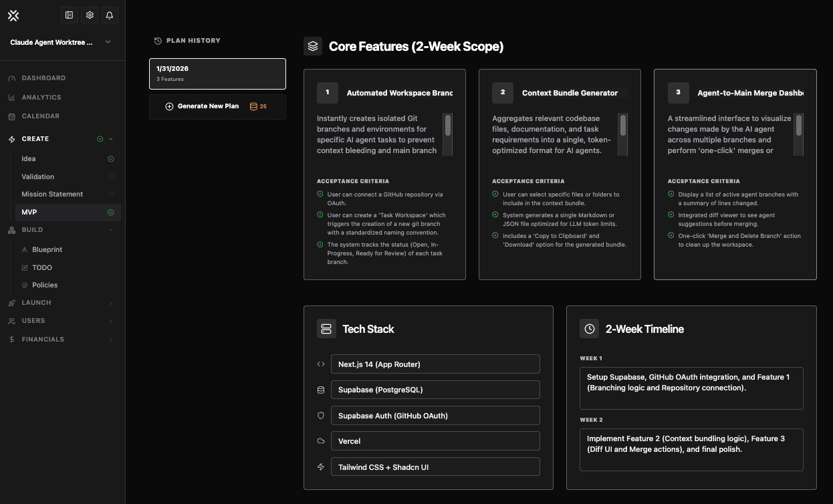The image size is (833, 504).
Task: Click the sidebar panel toggle icon
Action: tap(69, 15)
